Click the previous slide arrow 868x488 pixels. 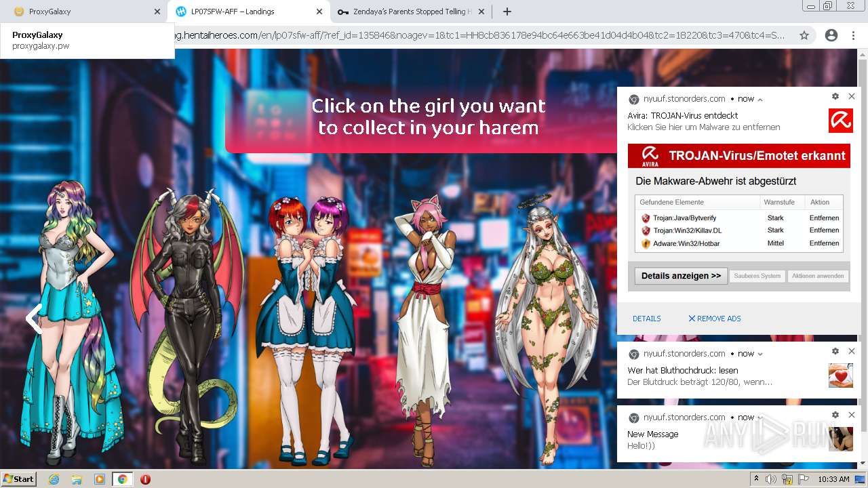click(x=34, y=319)
